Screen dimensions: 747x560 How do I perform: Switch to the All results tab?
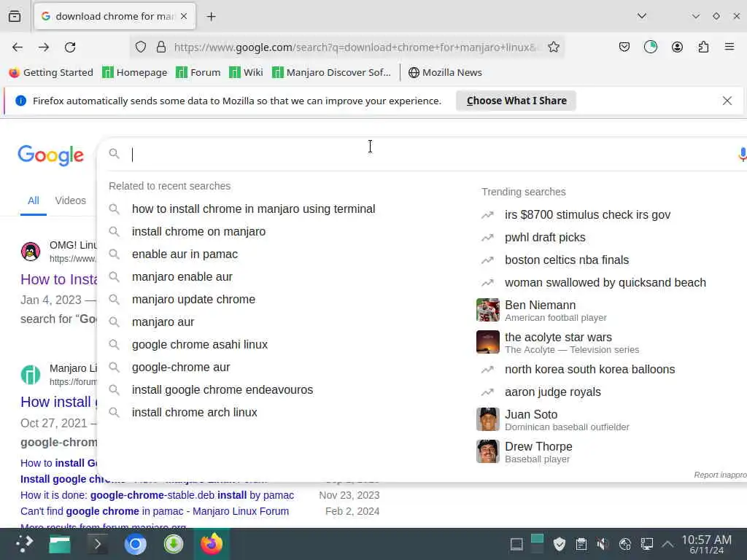click(34, 201)
